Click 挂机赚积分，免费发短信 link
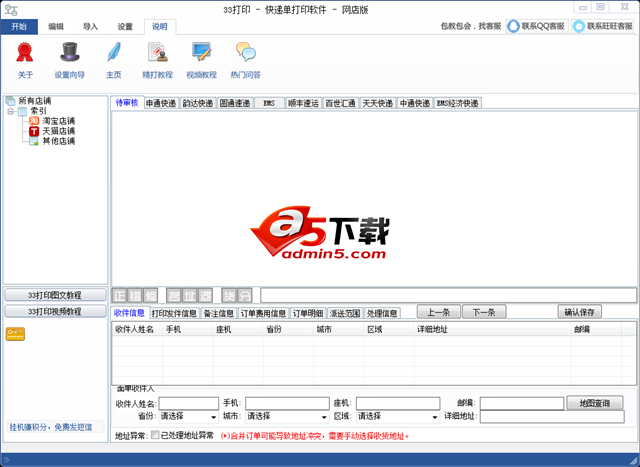Viewport: 640px width, 467px height. (x=51, y=427)
